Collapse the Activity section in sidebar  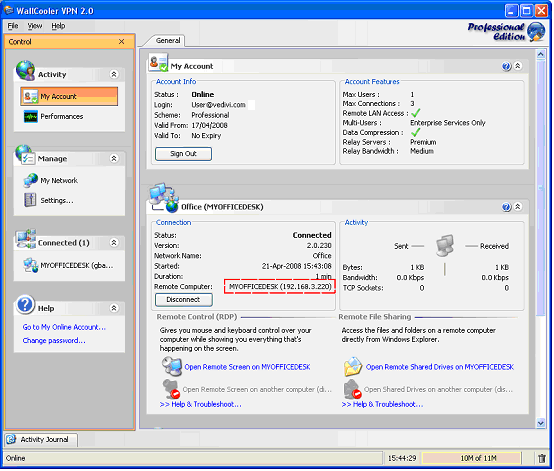pos(114,74)
